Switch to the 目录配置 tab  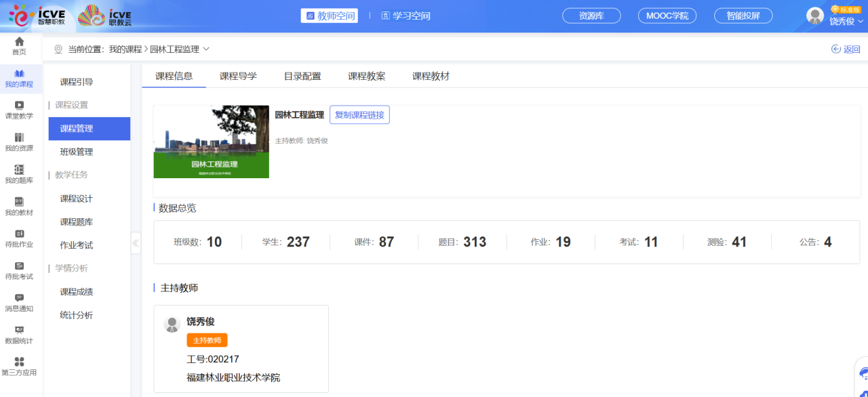(302, 77)
